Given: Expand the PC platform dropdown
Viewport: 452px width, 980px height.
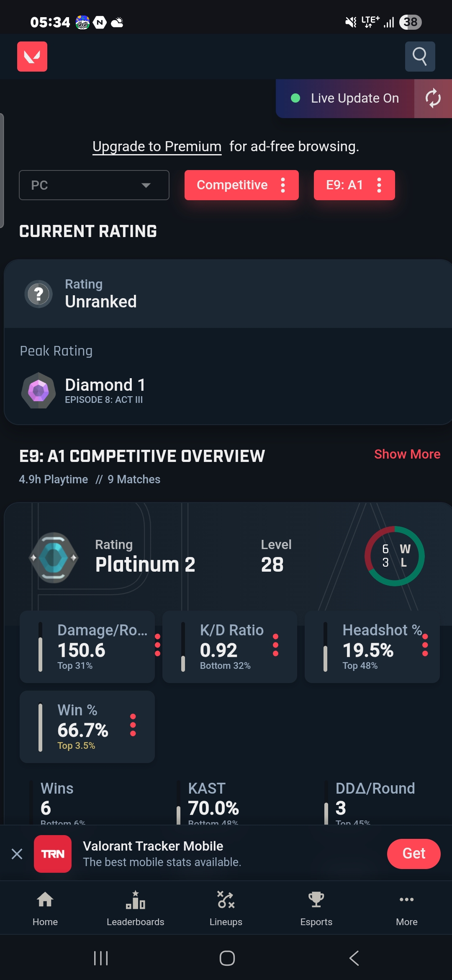Looking at the screenshot, I should point(94,185).
